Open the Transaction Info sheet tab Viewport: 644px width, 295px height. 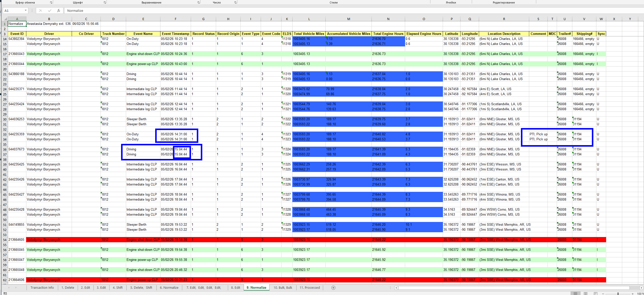click(42, 288)
